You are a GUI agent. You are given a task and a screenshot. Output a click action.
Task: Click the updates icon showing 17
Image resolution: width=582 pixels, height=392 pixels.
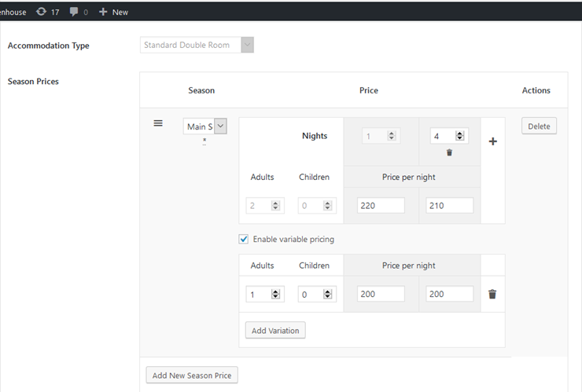click(47, 12)
